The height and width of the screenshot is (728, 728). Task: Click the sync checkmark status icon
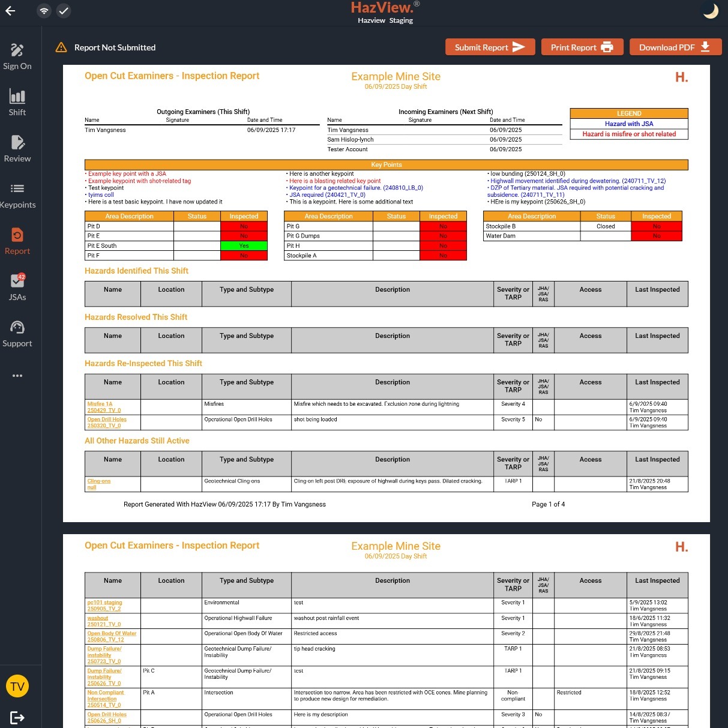coord(64,11)
